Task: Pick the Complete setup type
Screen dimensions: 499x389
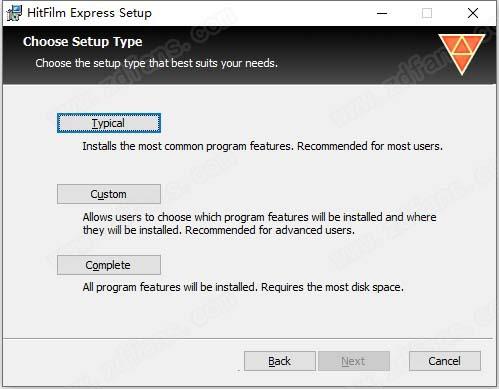Action: 109,265
